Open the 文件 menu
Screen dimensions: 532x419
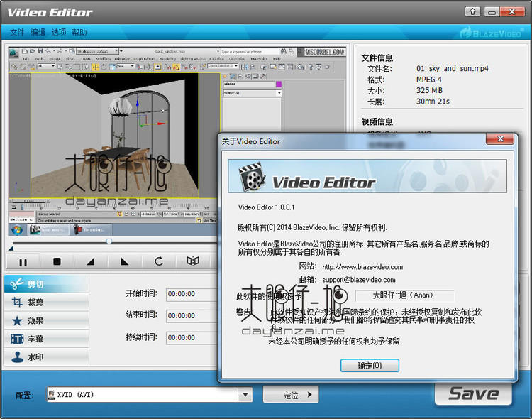17,32
